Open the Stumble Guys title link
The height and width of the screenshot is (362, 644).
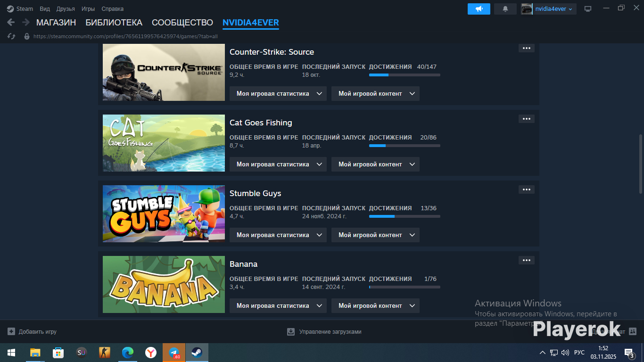[255, 193]
